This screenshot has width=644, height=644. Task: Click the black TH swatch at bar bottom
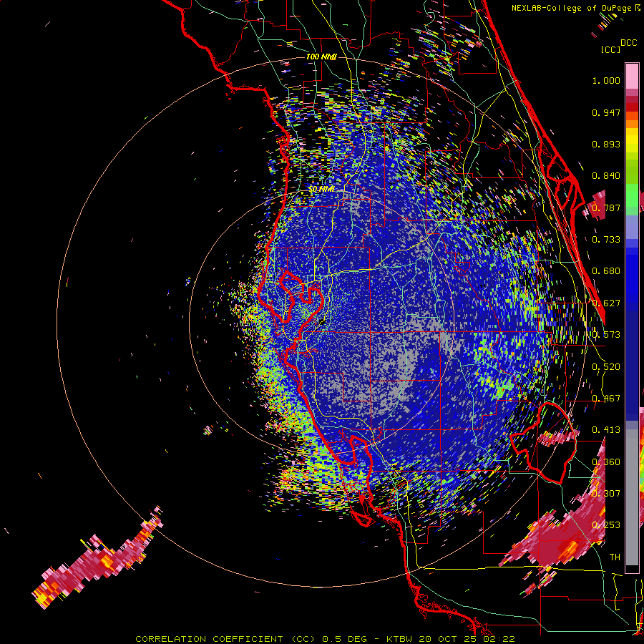coord(632,570)
